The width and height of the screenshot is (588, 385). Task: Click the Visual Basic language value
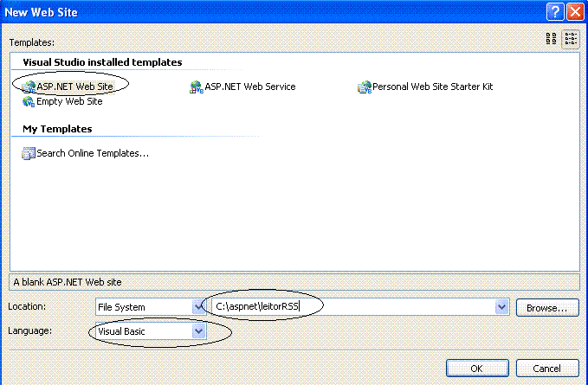pos(121,331)
